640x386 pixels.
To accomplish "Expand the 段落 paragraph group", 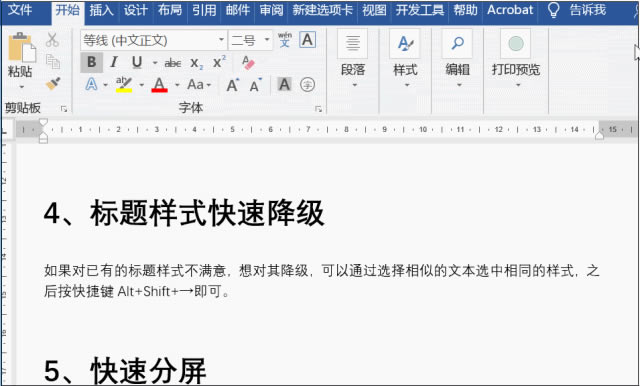I will click(353, 59).
